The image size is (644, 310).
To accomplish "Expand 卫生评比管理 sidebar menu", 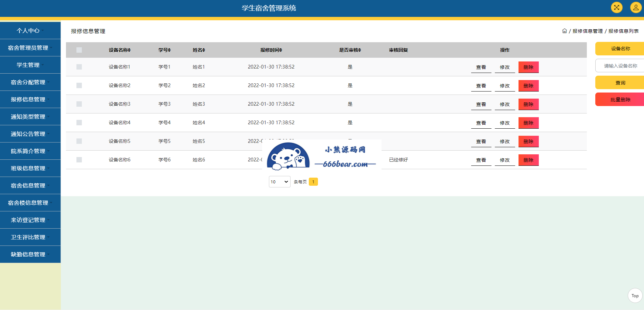I will pyautogui.click(x=30, y=237).
